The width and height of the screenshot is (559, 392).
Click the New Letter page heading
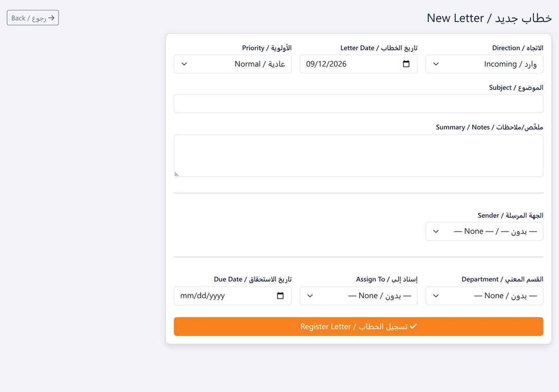click(489, 18)
